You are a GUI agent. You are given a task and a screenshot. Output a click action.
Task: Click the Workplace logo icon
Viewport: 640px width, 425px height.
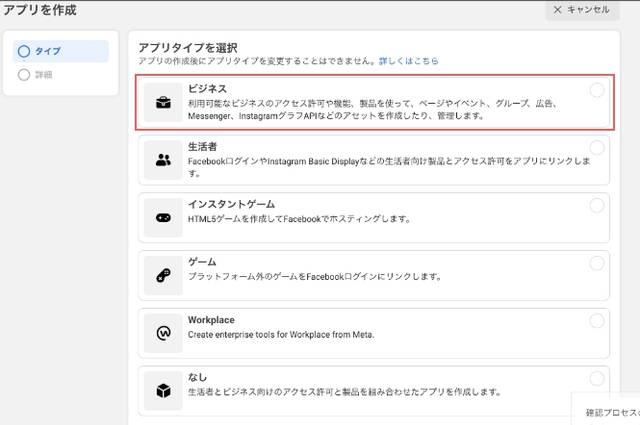pyautogui.click(x=163, y=333)
